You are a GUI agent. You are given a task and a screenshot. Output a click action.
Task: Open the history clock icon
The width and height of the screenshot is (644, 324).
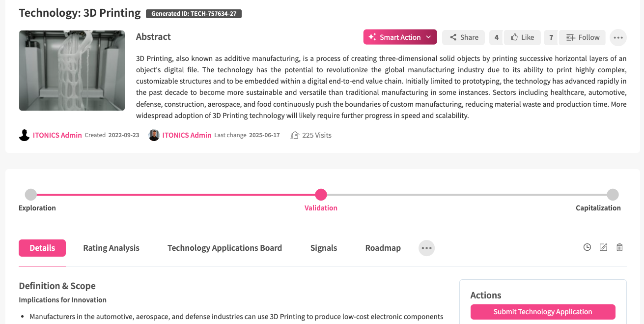click(x=587, y=247)
